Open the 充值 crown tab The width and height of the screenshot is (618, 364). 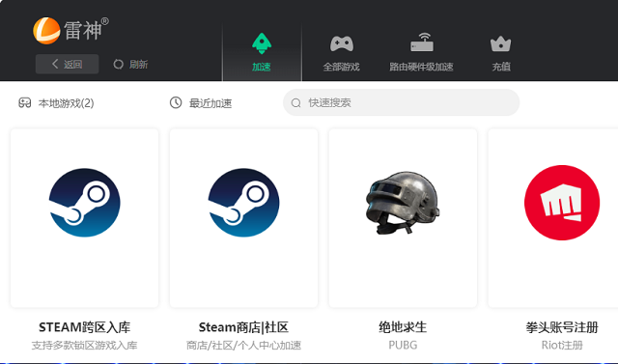coord(501,53)
